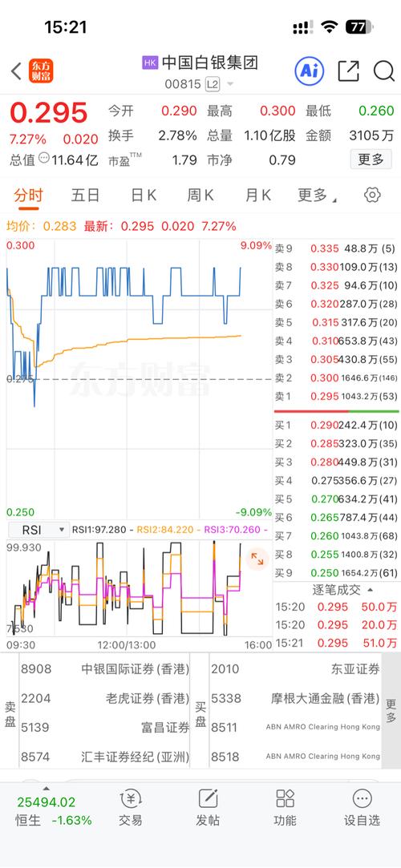Tap the RSI2:84.220 value
The image size is (401, 868).
coord(164,530)
